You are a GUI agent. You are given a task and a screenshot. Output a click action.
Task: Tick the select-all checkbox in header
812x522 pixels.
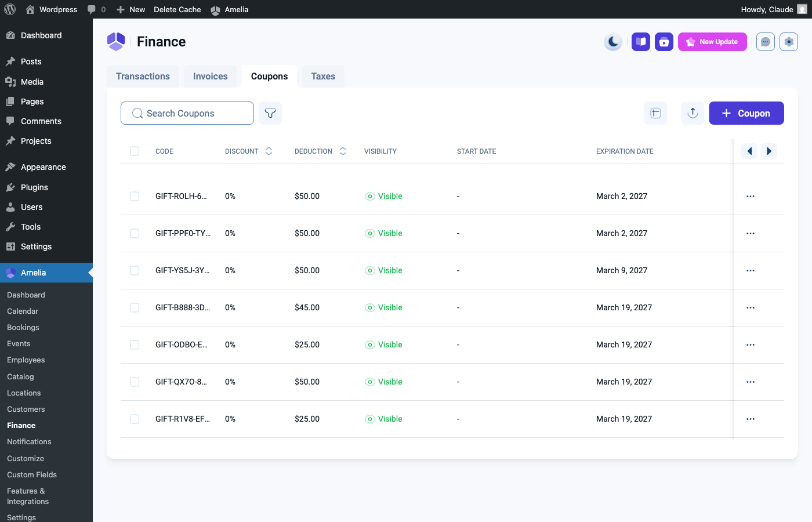tap(135, 151)
